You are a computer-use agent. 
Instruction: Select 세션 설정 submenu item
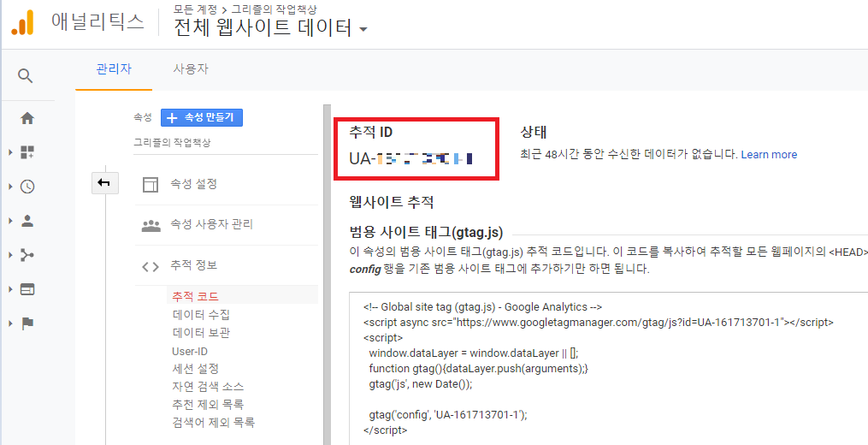click(196, 369)
